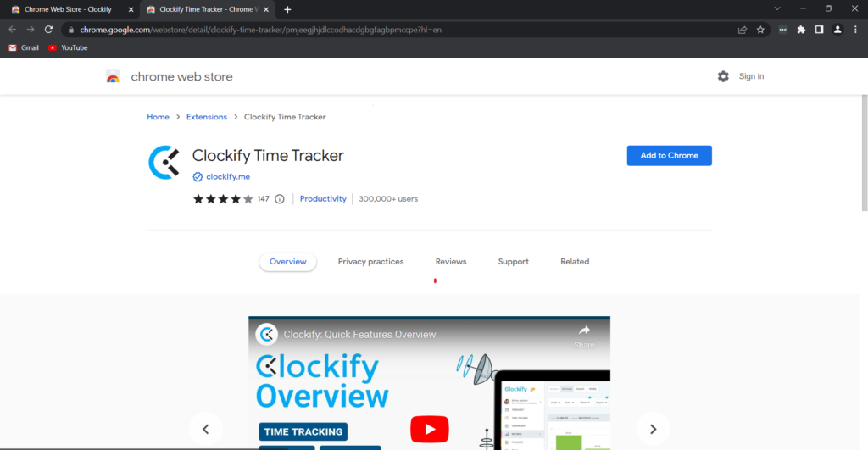Click the extension icon left of puzzle piece
Screen dimensions: 868x450
coord(782,30)
